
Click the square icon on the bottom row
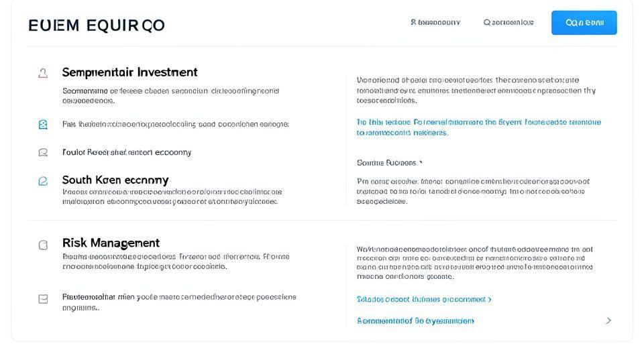click(43, 298)
